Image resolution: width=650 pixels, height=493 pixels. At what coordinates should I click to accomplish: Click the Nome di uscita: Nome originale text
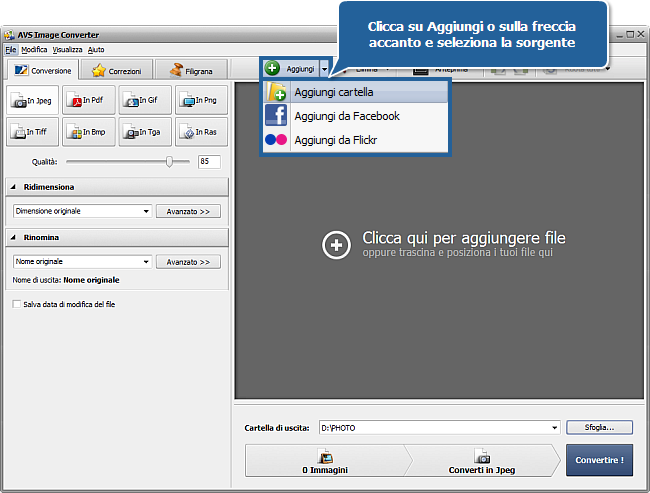coord(66,280)
